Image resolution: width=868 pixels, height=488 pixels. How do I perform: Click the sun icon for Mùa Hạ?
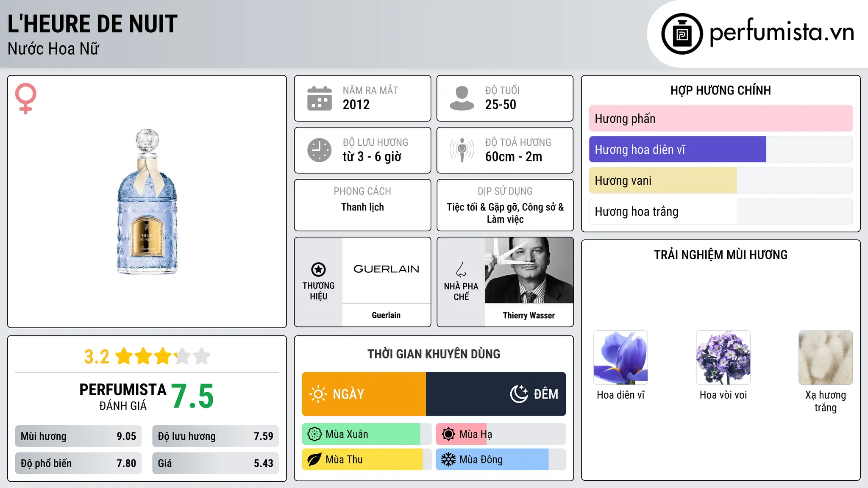(x=448, y=434)
